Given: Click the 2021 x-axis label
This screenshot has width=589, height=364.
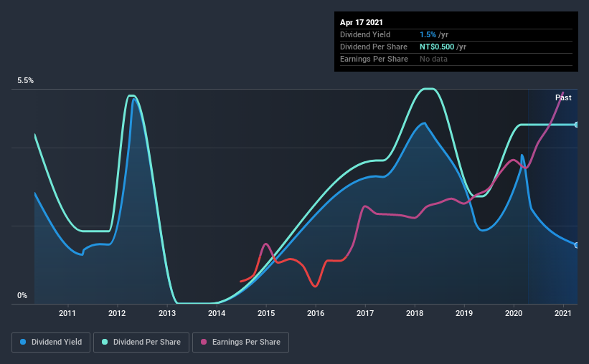Looking at the screenshot, I should (563, 313).
